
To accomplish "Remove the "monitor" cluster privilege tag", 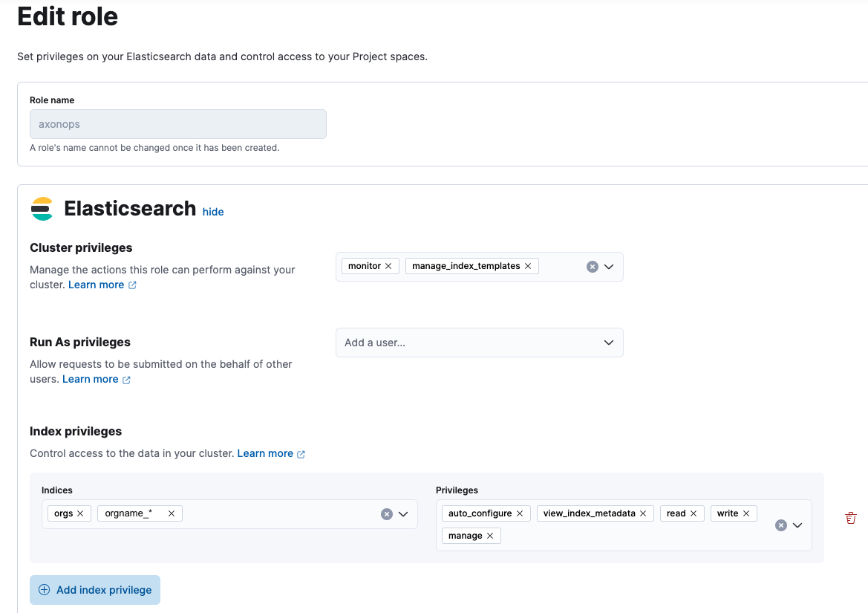I will tap(387, 265).
